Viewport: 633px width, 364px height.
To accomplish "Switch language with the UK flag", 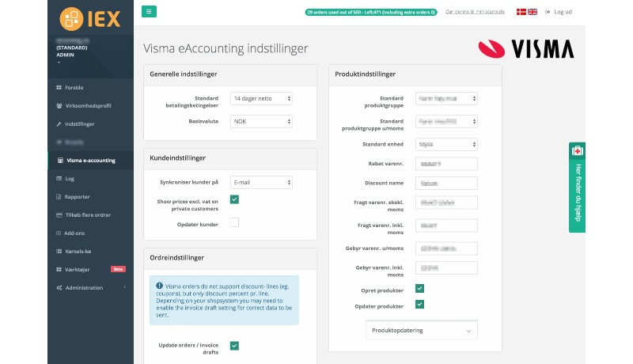I will click(x=533, y=12).
